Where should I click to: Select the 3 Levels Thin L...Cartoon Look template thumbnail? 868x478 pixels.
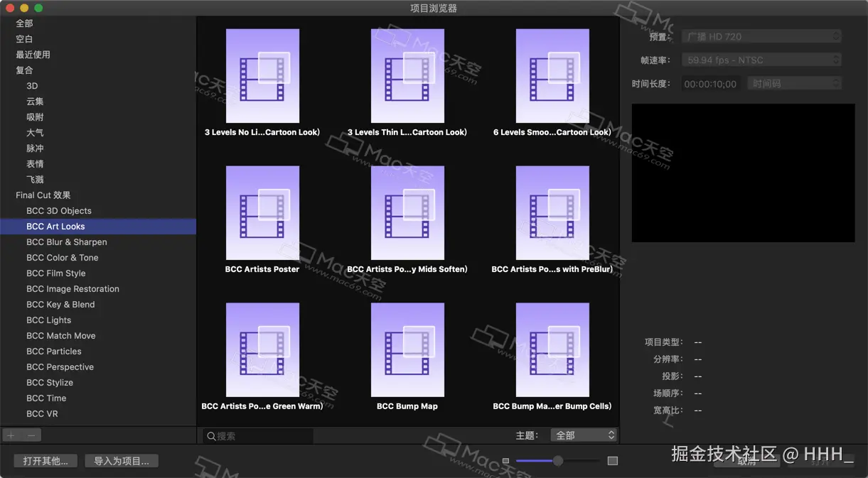407,76
